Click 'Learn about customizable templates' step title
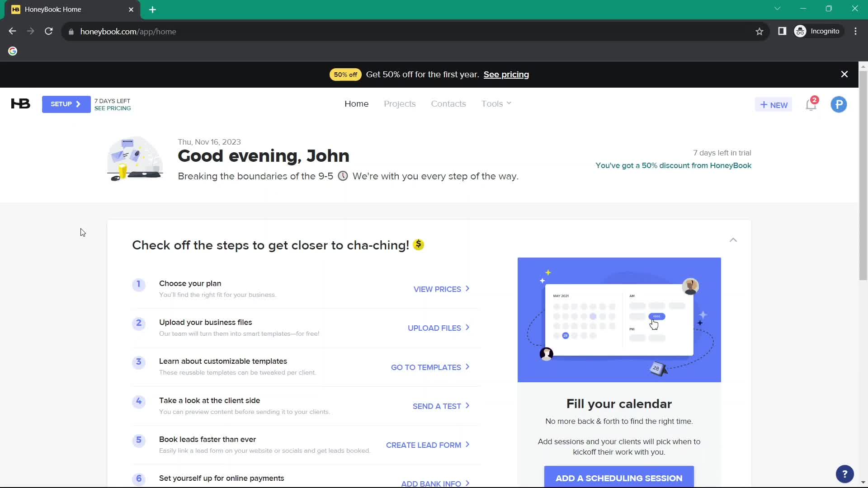The width and height of the screenshot is (868, 488). click(x=223, y=361)
